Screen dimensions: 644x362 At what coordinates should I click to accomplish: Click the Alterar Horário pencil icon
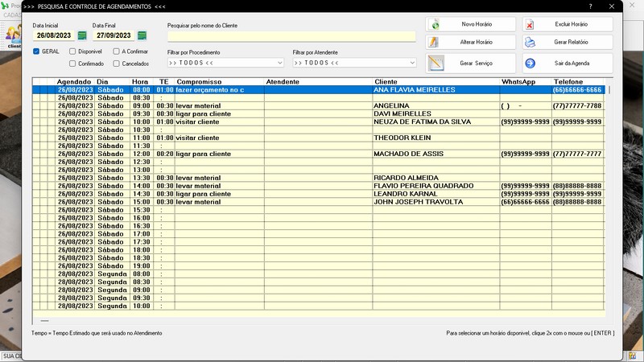pos(433,42)
